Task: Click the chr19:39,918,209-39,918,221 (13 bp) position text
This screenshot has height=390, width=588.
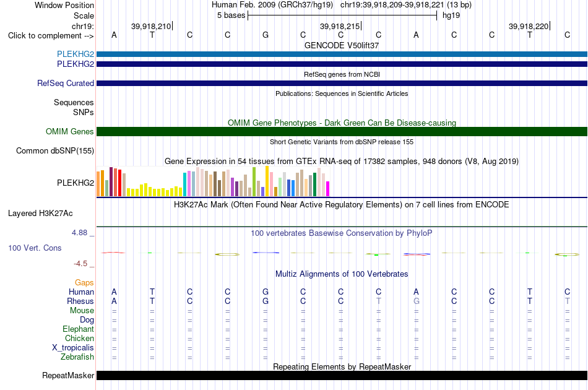Action: pyautogui.click(x=406, y=5)
